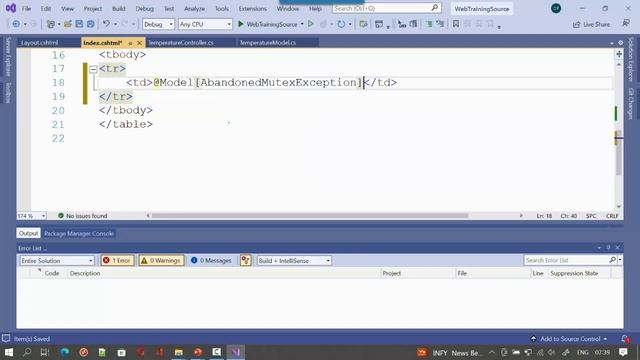The image size is (640, 360).
Task: Switch to the Output tab
Action: pyautogui.click(x=28, y=233)
